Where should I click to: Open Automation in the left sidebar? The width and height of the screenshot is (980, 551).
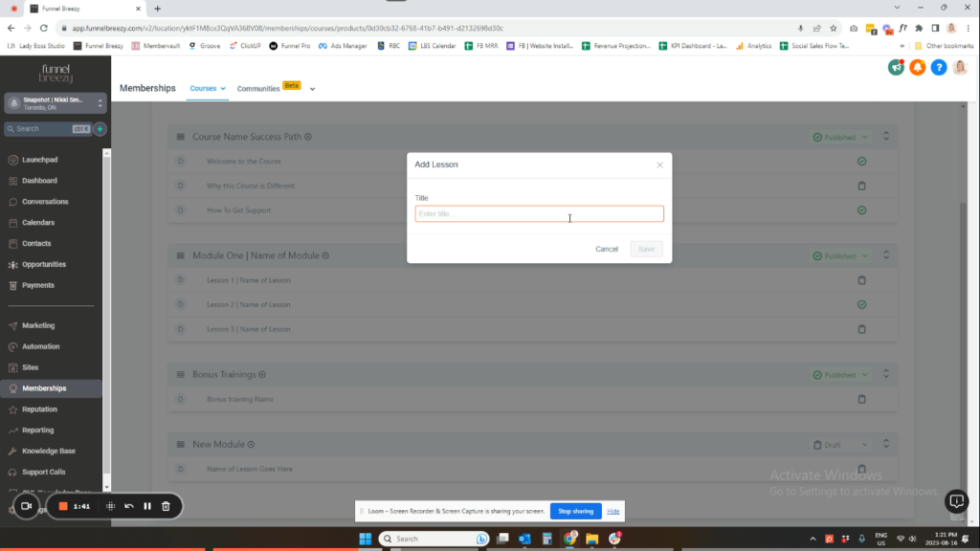pyautogui.click(x=41, y=346)
